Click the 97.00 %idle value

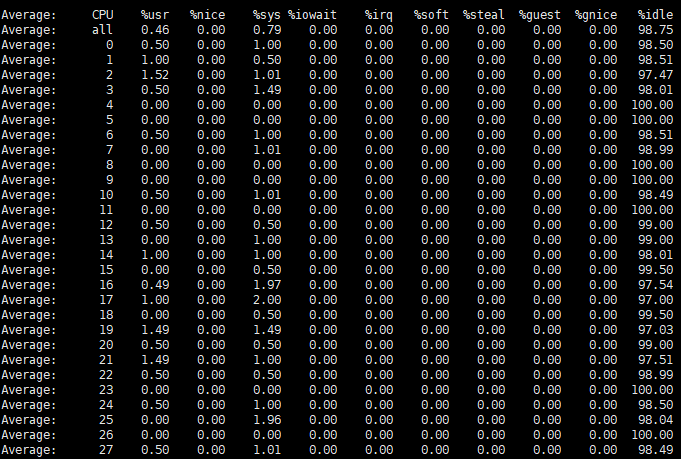[655, 300]
